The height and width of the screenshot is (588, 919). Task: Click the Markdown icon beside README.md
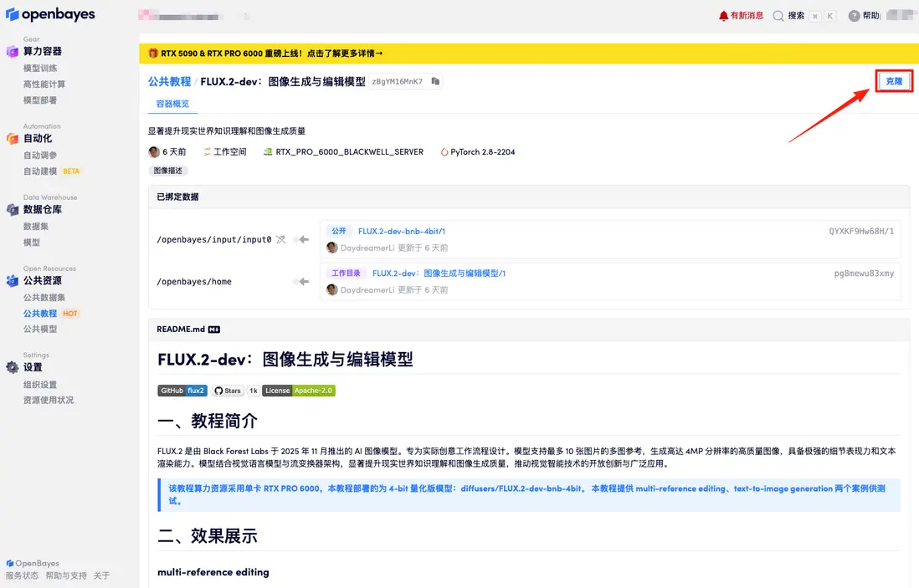coord(214,330)
